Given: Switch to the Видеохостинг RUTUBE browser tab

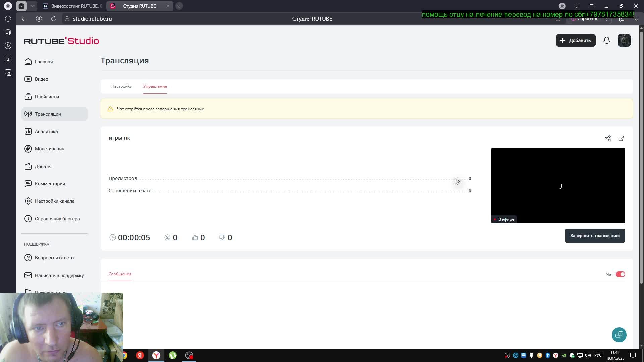Looking at the screenshot, I should tap(72, 6).
